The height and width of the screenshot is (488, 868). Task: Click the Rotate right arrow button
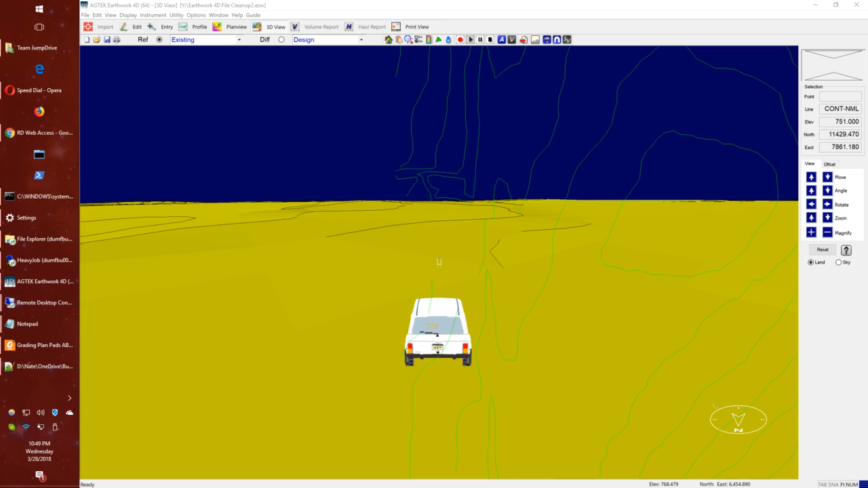(x=827, y=204)
